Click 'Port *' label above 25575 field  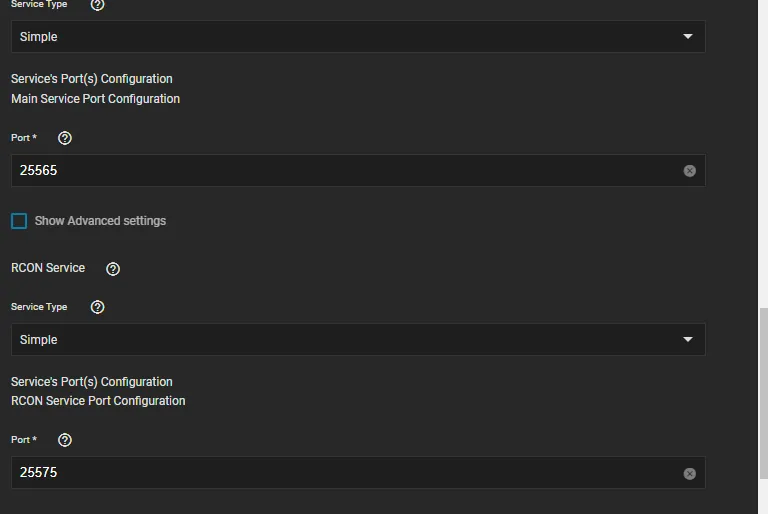(x=24, y=440)
